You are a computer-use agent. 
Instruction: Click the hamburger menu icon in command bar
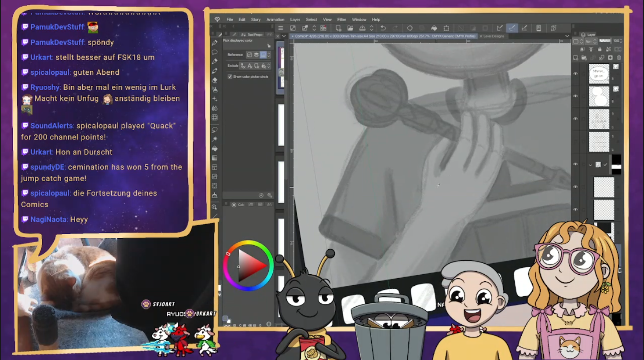coord(280,28)
